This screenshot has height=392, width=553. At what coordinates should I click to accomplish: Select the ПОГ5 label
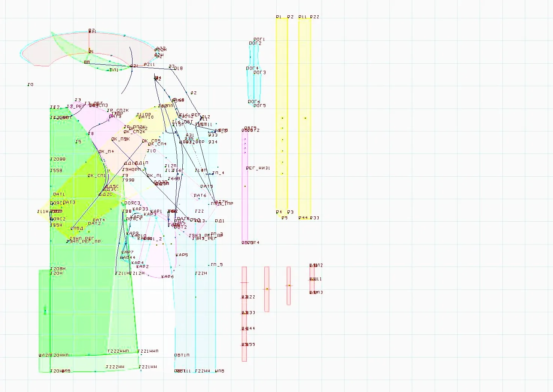pos(260,106)
